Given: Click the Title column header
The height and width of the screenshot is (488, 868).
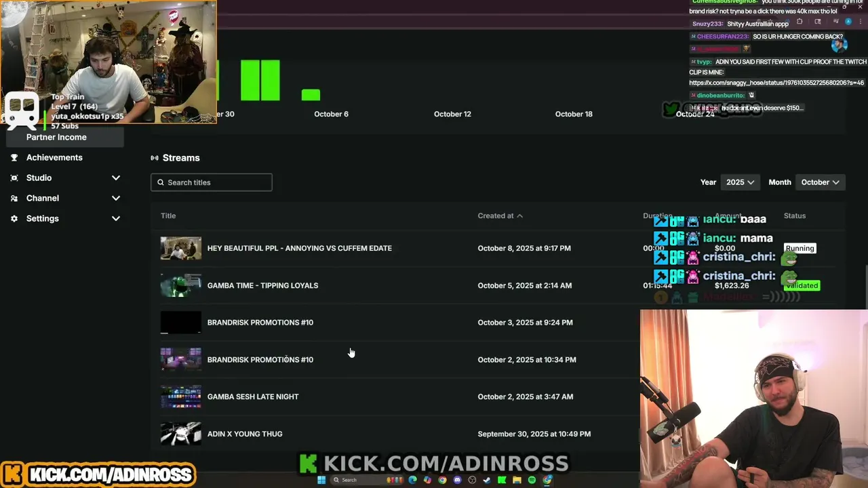Looking at the screenshot, I should (x=168, y=216).
